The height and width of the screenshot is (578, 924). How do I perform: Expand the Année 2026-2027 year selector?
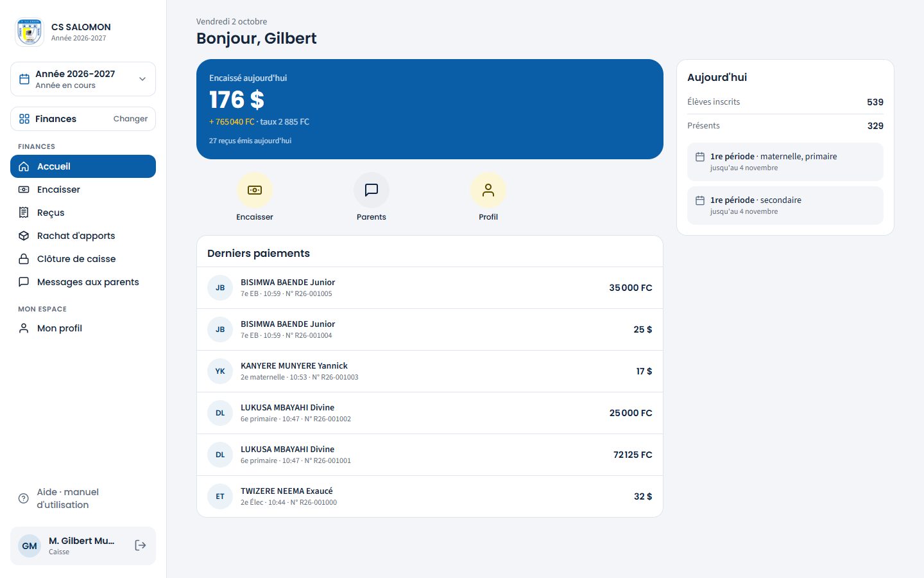[x=83, y=79]
